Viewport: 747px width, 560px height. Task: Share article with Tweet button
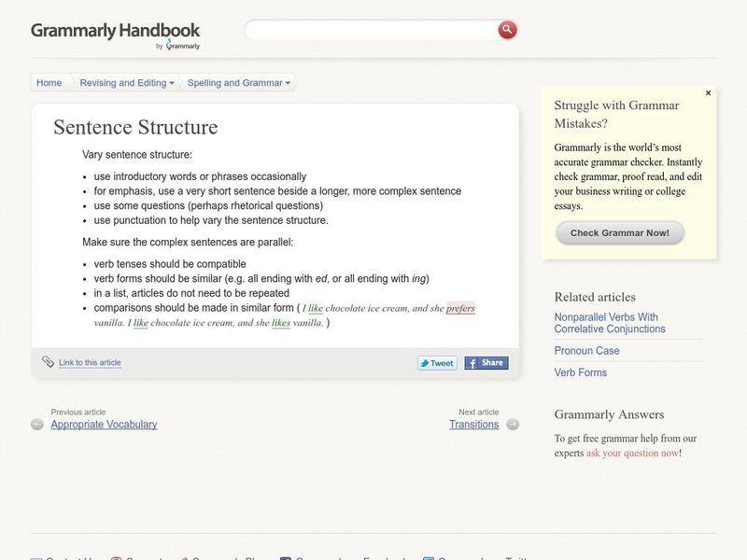pos(437,363)
